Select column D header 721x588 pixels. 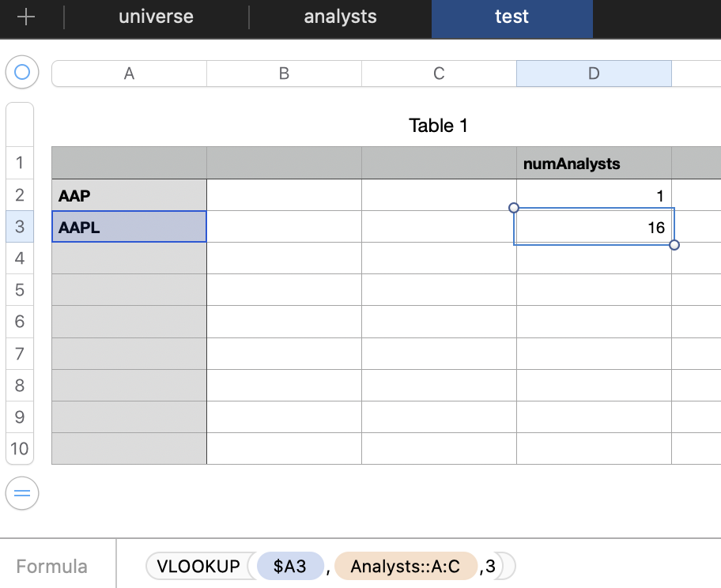click(x=594, y=73)
